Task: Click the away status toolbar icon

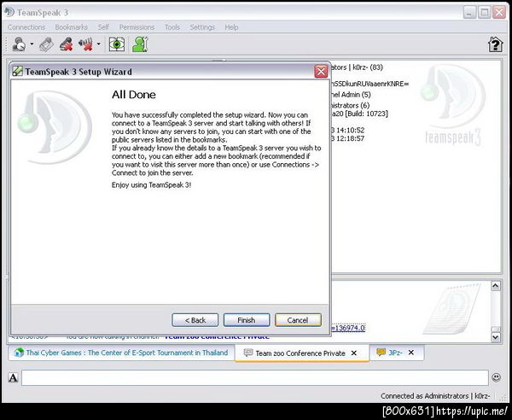Action: click(x=19, y=44)
